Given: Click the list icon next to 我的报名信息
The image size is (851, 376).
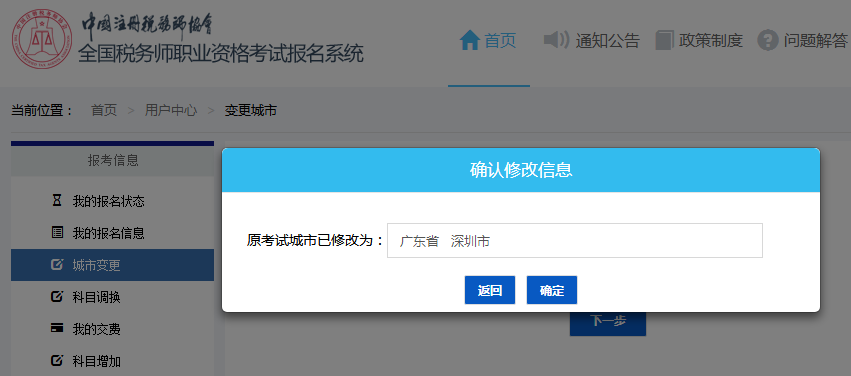Looking at the screenshot, I should pos(57,233).
